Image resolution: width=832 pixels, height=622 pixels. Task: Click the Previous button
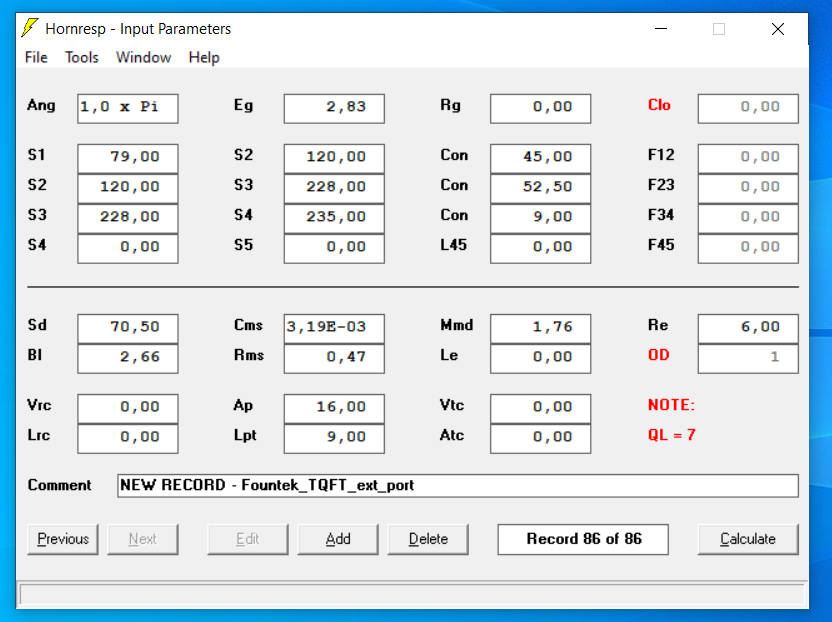pos(63,539)
